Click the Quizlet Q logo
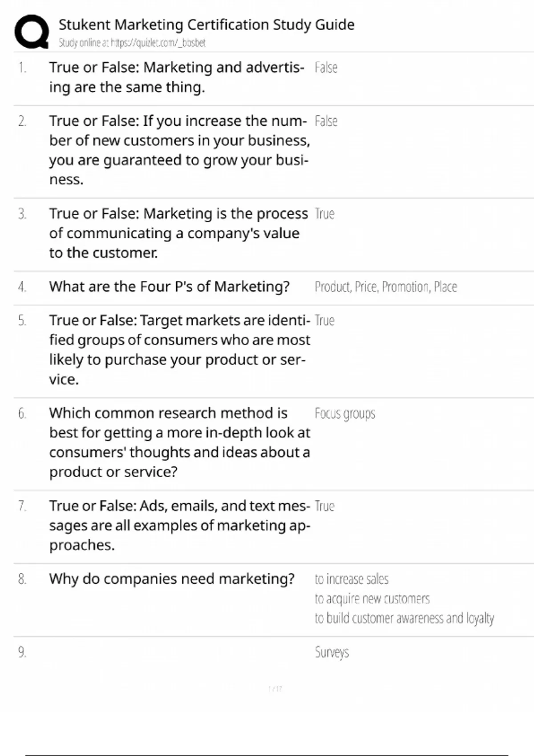Image resolution: width=534 pixels, height=756 pixels. [32, 32]
